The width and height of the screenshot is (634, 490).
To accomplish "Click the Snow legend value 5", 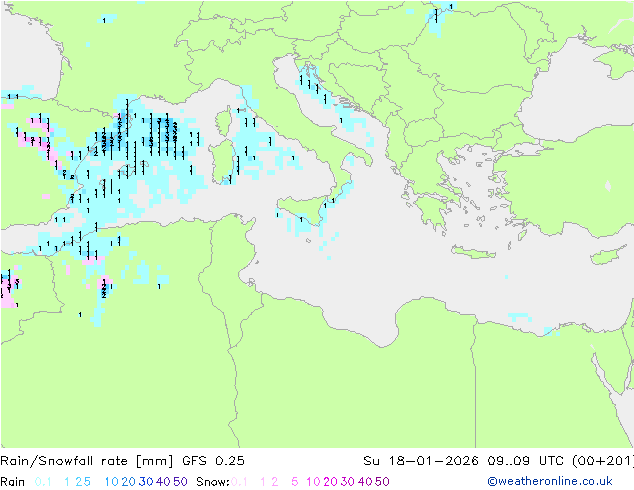I will 295,482.
